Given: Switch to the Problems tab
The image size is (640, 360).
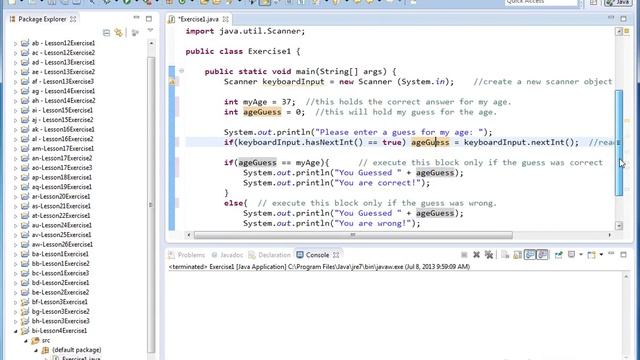Looking at the screenshot, I should (x=187, y=255).
